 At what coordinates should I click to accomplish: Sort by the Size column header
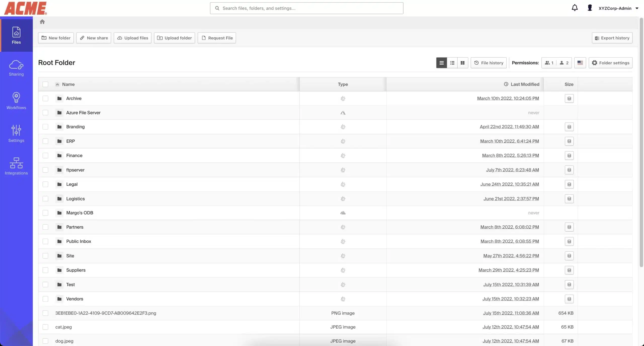coord(569,84)
